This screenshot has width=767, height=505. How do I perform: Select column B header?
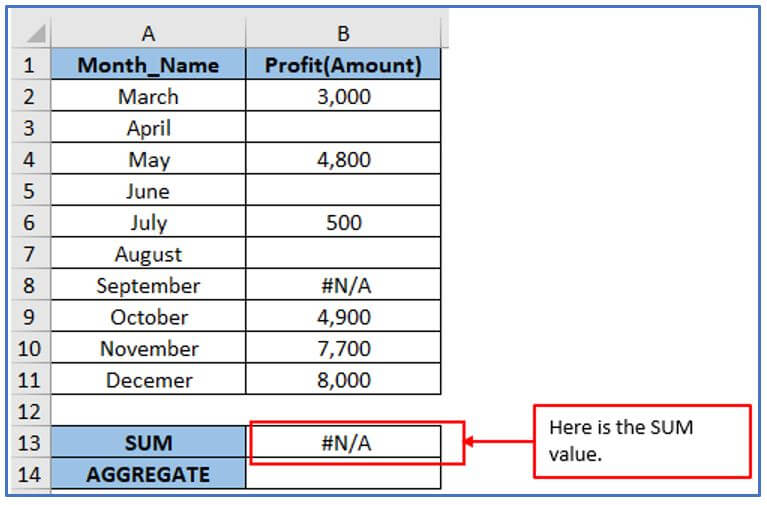coord(343,34)
